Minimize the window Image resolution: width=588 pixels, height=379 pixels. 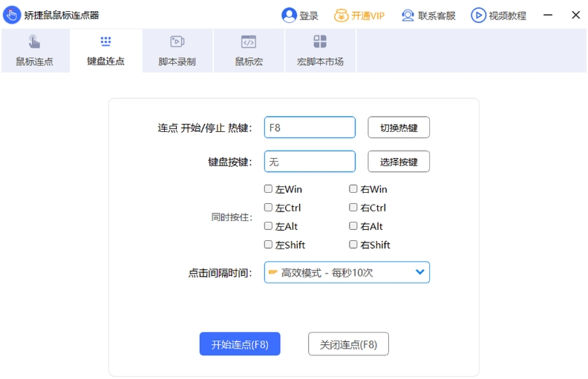[x=548, y=15]
